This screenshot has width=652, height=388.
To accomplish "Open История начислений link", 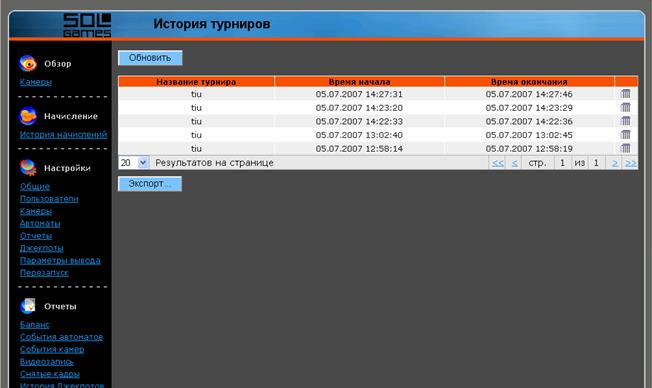I will pyautogui.click(x=63, y=134).
